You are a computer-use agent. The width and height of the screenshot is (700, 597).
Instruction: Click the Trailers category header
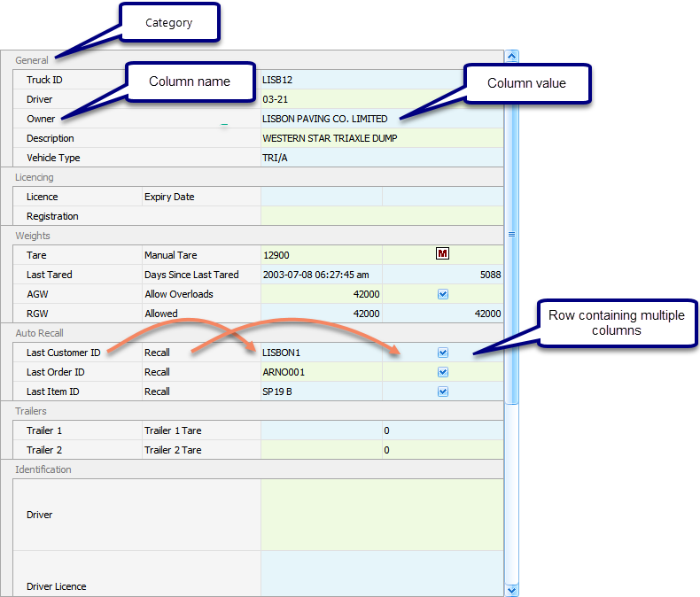pos(31,411)
